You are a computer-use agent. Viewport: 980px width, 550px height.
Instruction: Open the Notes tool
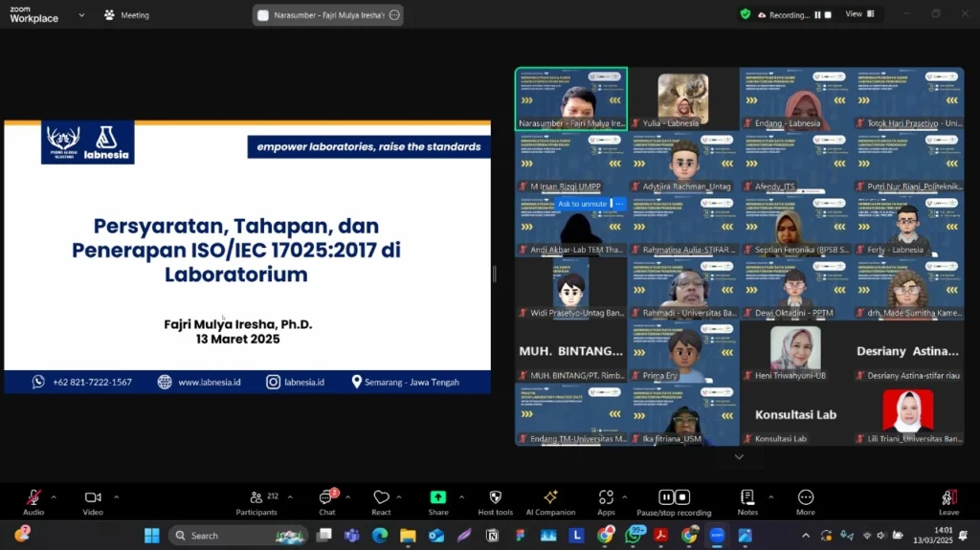pos(747,498)
